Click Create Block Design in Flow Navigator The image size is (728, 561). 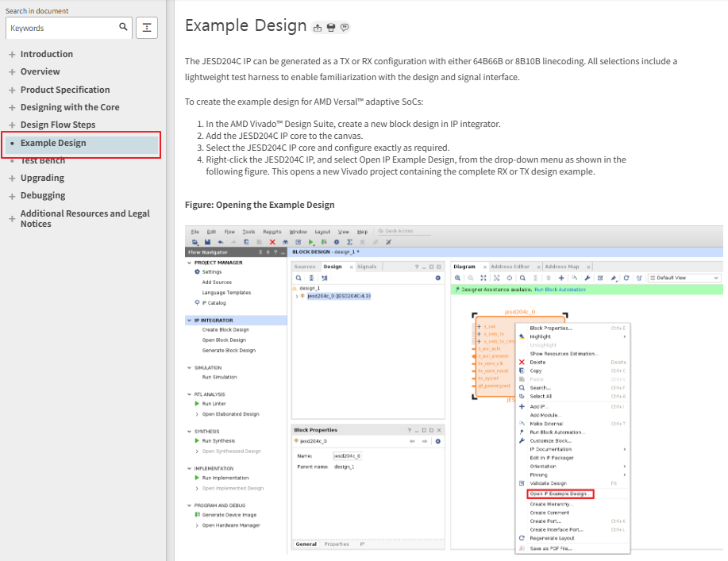[225, 330]
